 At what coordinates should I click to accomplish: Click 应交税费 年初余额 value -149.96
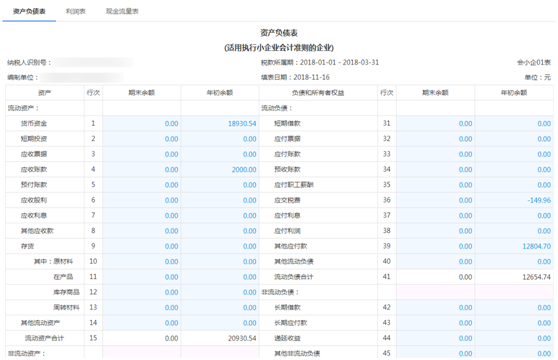pyautogui.click(x=514, y=200)
